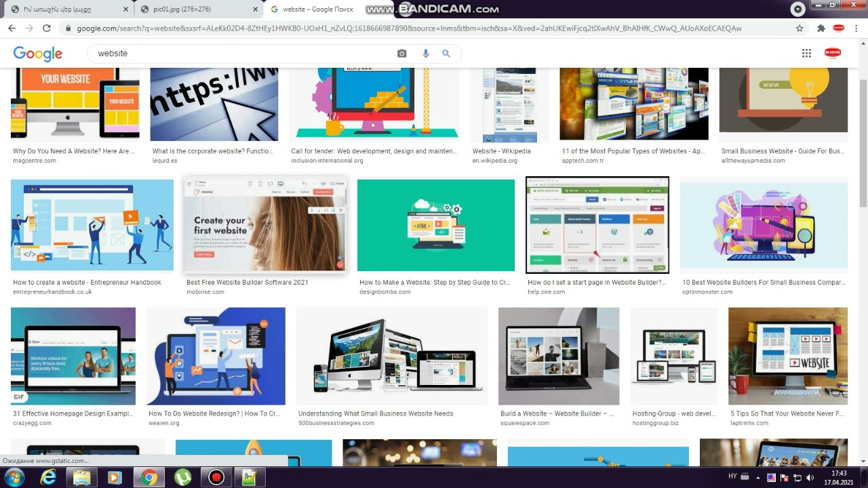The width and height of the screenshot is (868, 488).
Task: Open File Explorer from the taskbar
Action: pos(82,477)
